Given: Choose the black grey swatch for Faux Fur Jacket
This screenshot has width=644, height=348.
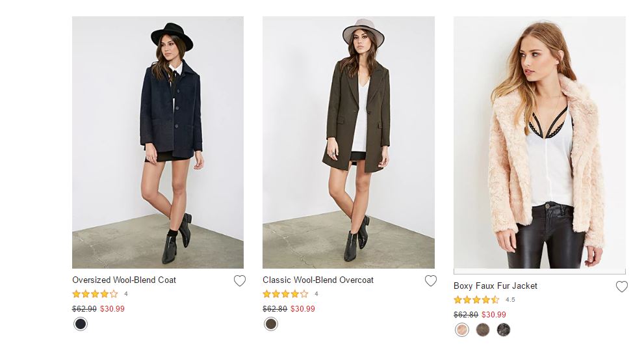Looking at the screenshot, I should pos(504,330).
